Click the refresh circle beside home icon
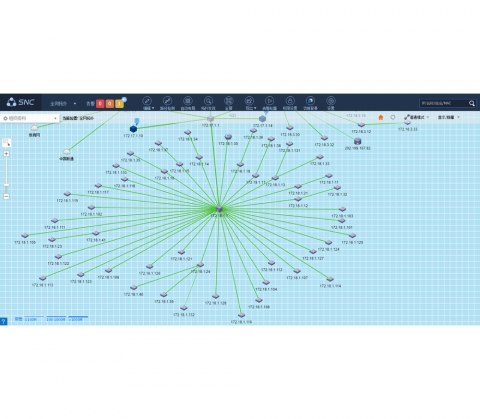480x419 pixels. [x=393, y=117]
